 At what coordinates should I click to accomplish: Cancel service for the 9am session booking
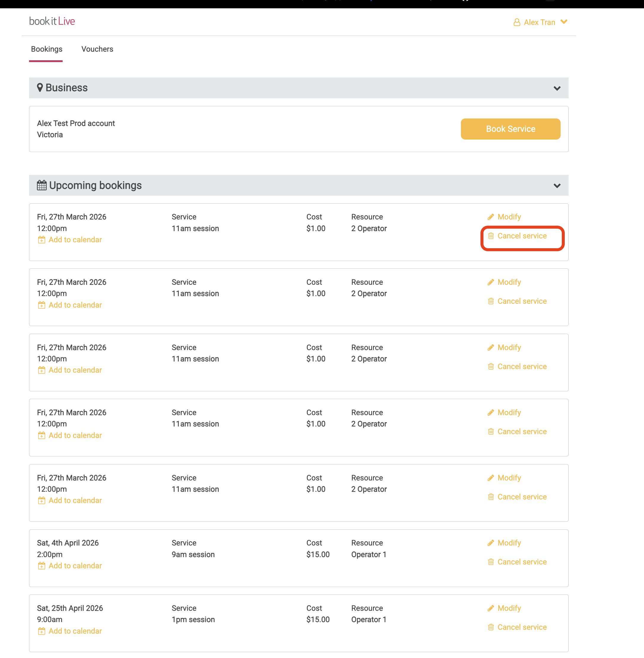tap(521, 562)
